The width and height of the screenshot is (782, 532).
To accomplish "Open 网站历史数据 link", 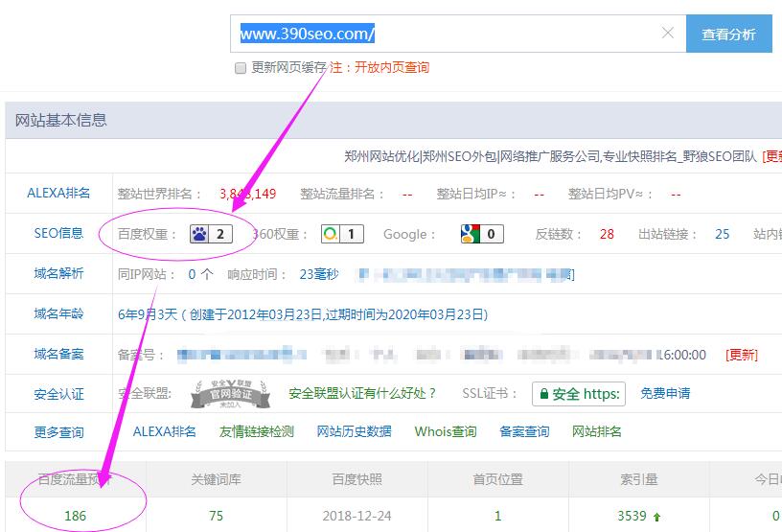I will tap(355, 431).
